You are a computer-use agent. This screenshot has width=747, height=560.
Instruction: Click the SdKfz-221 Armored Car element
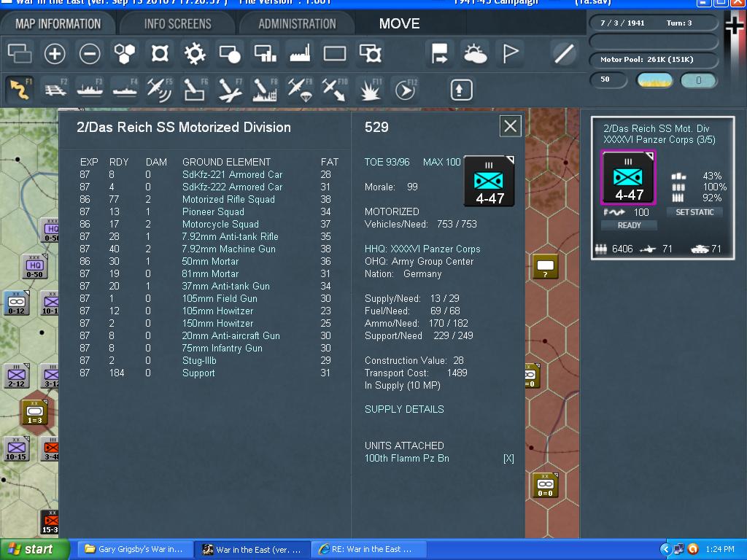click(232, 175)
